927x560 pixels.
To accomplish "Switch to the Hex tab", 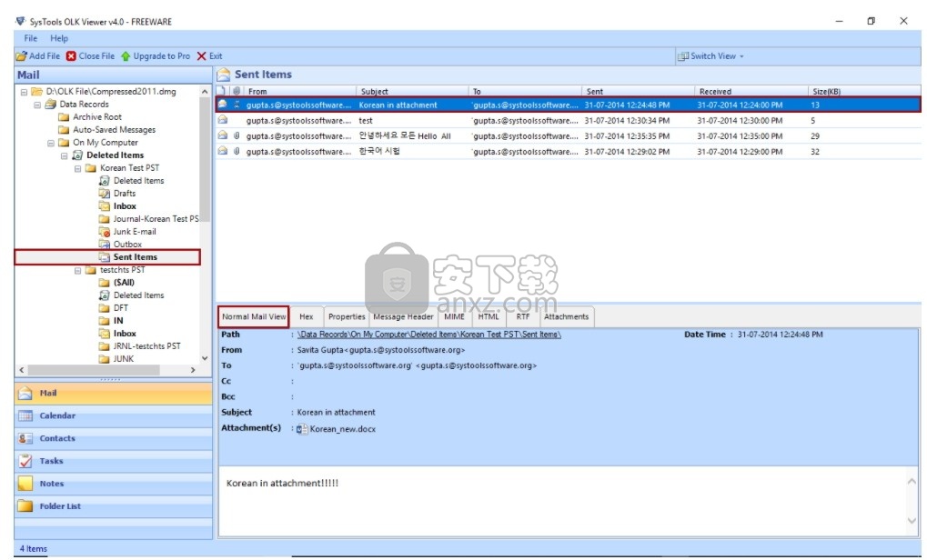I will (307, 316).
